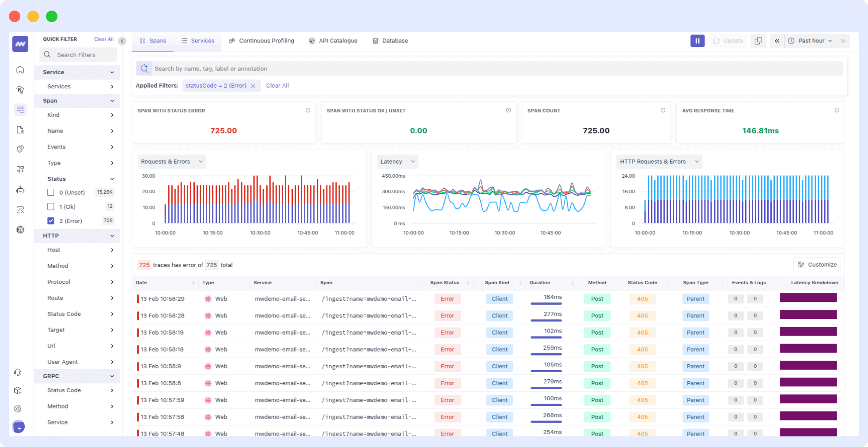This screenshot has width=868, height=447.
Task: Step back in time range with double-left arrows
Action: click(777, 41)
